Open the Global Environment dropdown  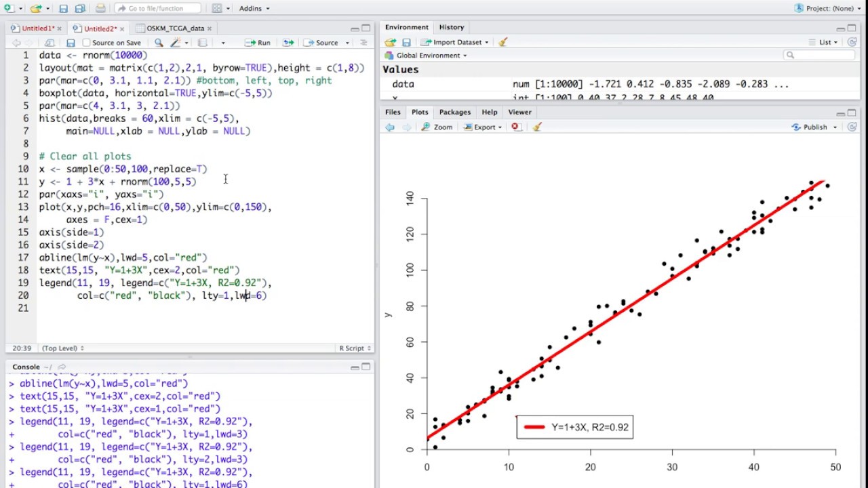pyautogui.click(x=426, y=55)
